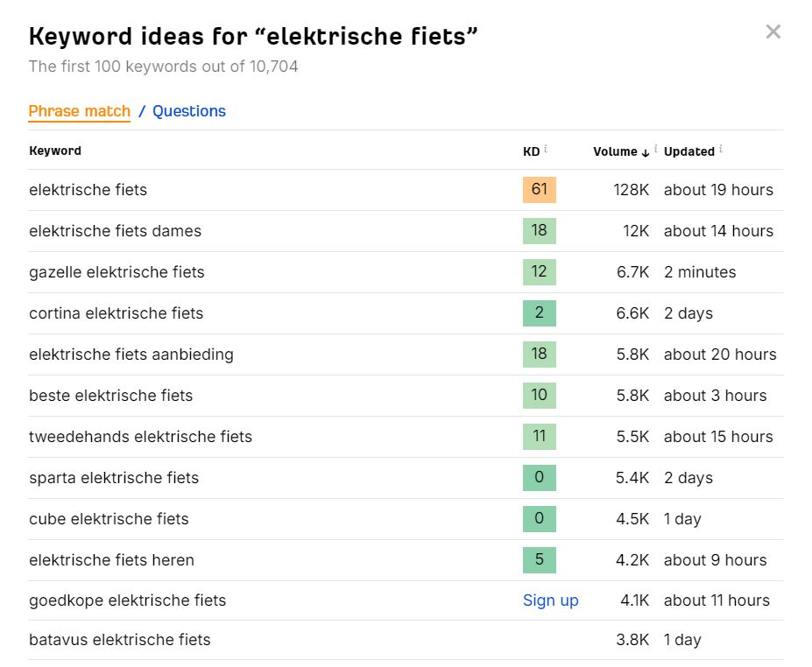This screenshot has width=812, height=667.
Task: Open the Volume info tooltip icon
Action: pyautogui.click(x=655, y=149)
